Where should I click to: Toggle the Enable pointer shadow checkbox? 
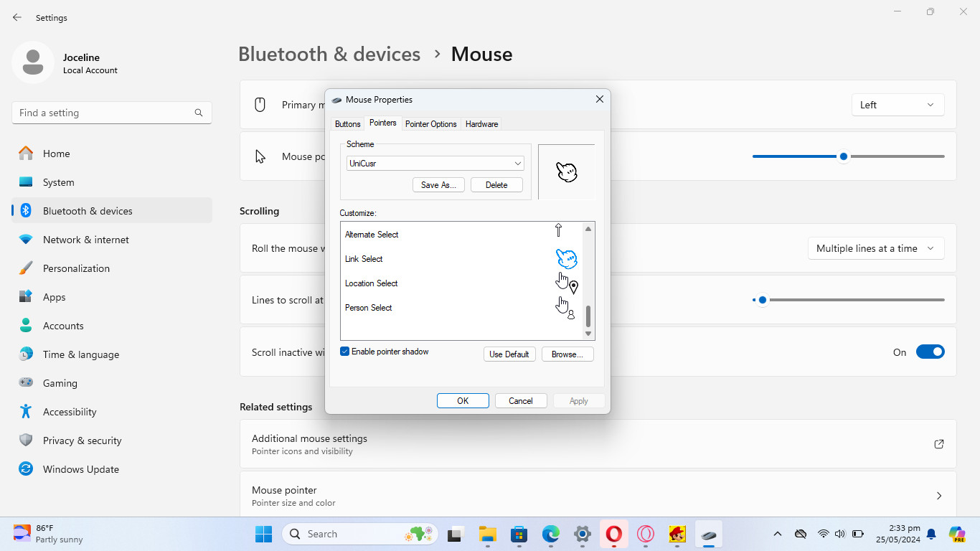point(345,352)
